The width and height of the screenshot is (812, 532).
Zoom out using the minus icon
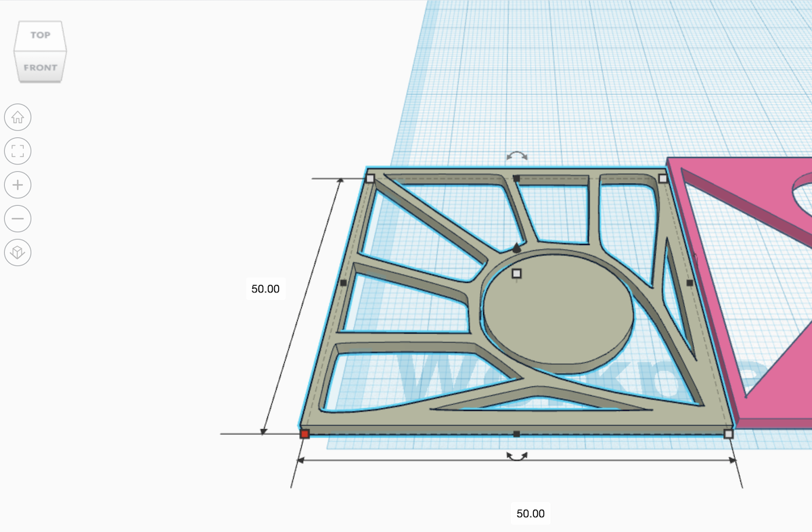pos(18,219)
